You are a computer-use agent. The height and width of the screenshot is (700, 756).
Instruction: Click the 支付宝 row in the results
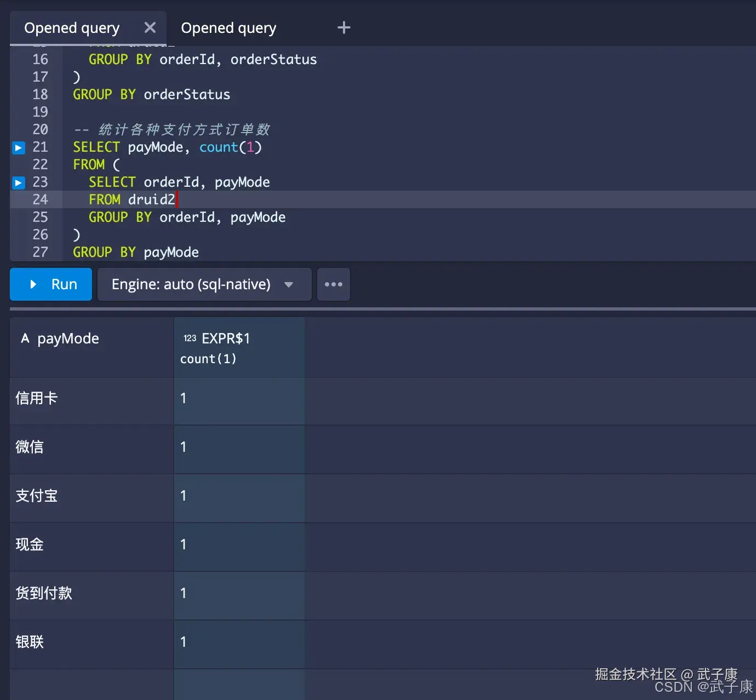point(36,496)
